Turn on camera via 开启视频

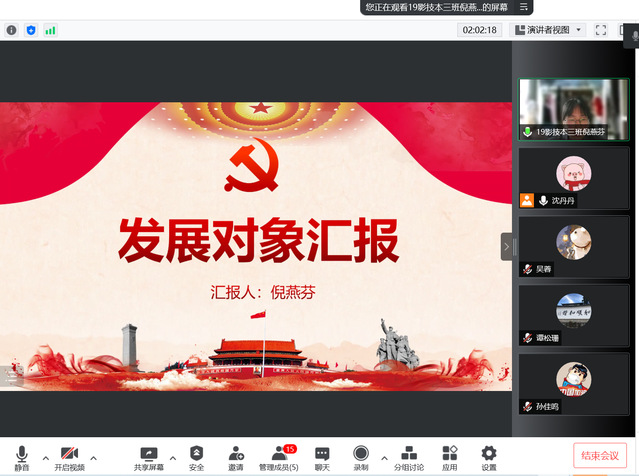pyautogui.click(x=69, y=457)
